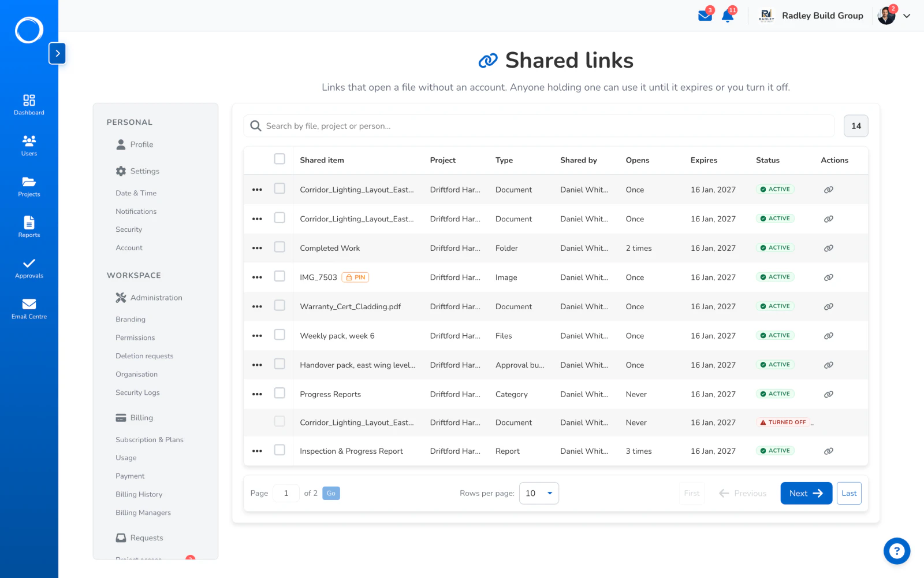Select checkbox for Warranty_Cert_Cladding.pdf row
This screenshot has height=578, width=924.
tap(280, 305)
